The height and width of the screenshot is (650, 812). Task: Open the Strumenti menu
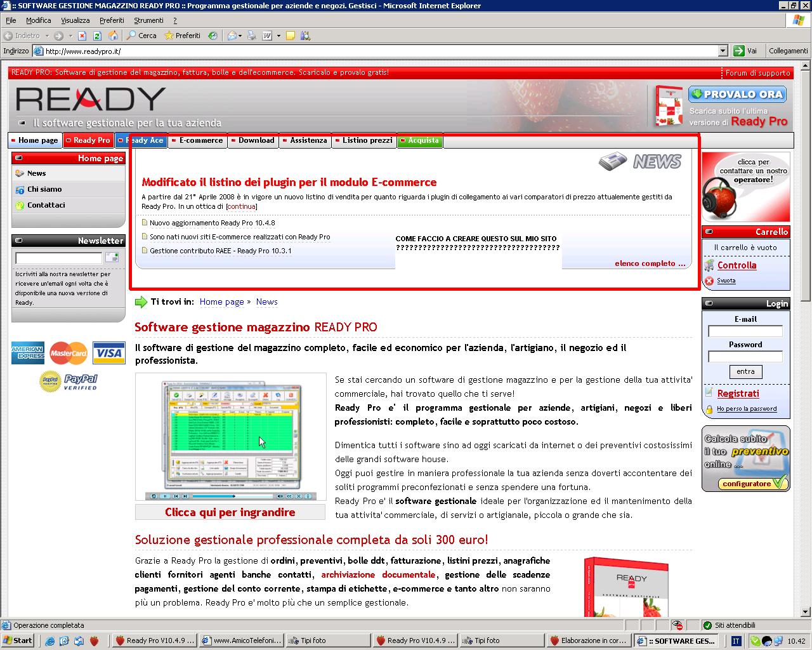coord(148,20)
